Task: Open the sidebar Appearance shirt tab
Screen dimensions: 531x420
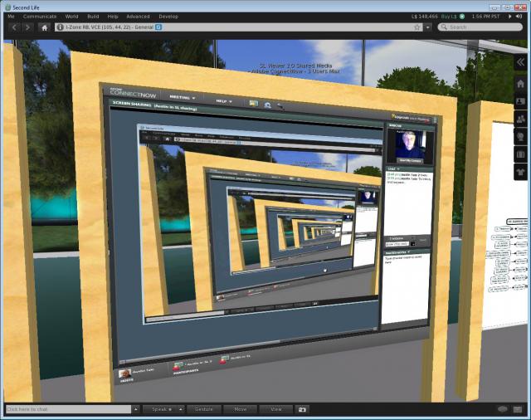Action: (521, 172)
